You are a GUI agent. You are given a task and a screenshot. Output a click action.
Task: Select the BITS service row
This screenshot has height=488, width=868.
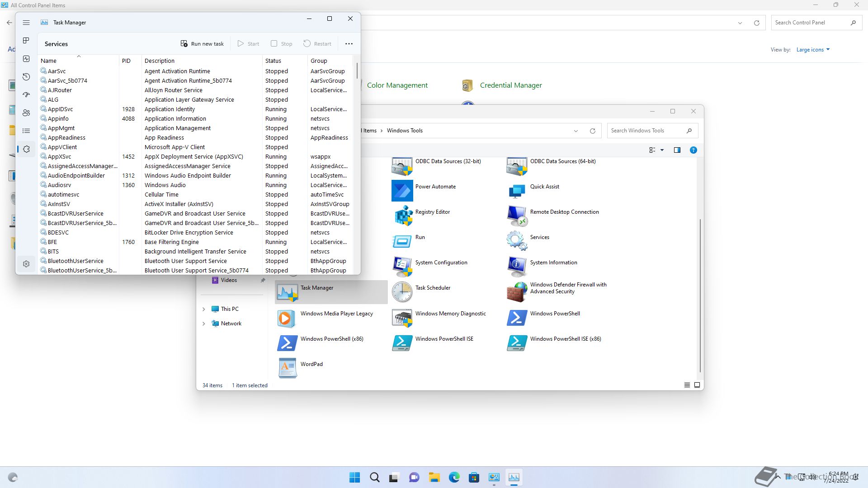(x=195, y=251)
